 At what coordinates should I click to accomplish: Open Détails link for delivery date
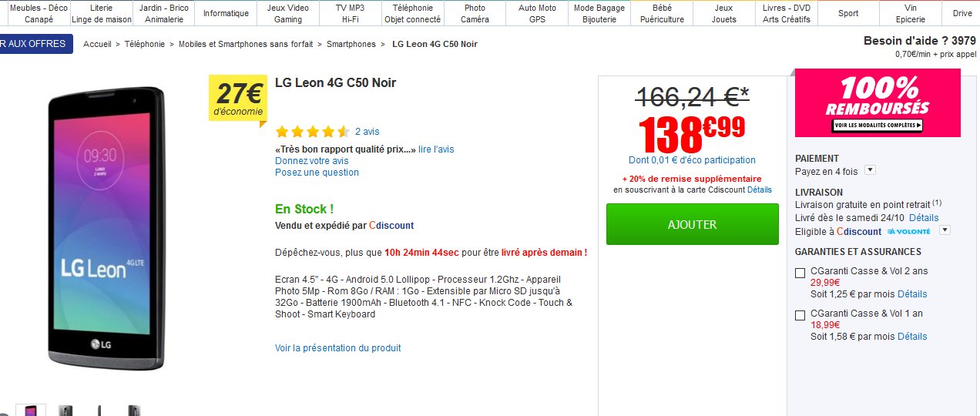tap(924, 218)
